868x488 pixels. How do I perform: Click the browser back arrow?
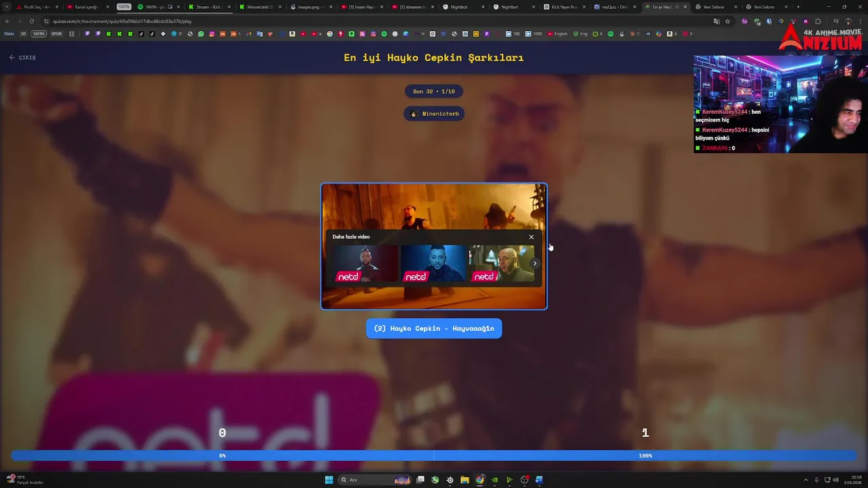tap(7, 21)
